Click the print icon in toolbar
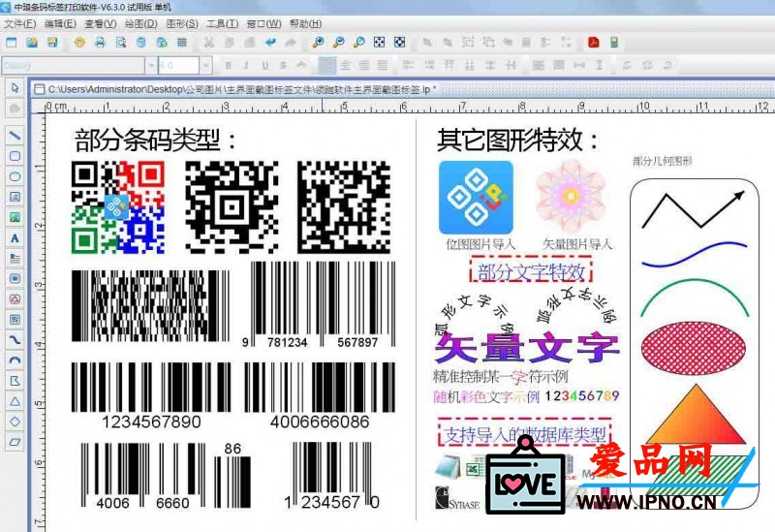The height and width of the screenshot is (532, 775). (x=101, y=43)
